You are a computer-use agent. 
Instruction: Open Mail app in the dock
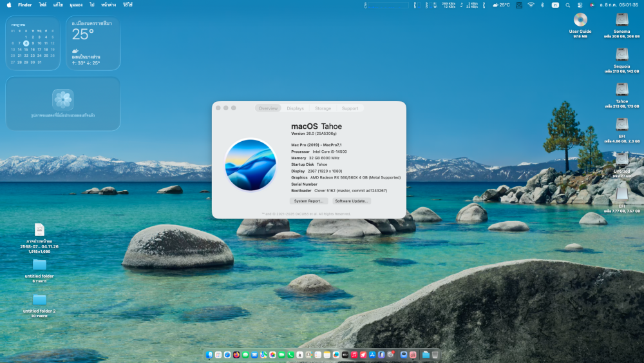click(254, 355)
